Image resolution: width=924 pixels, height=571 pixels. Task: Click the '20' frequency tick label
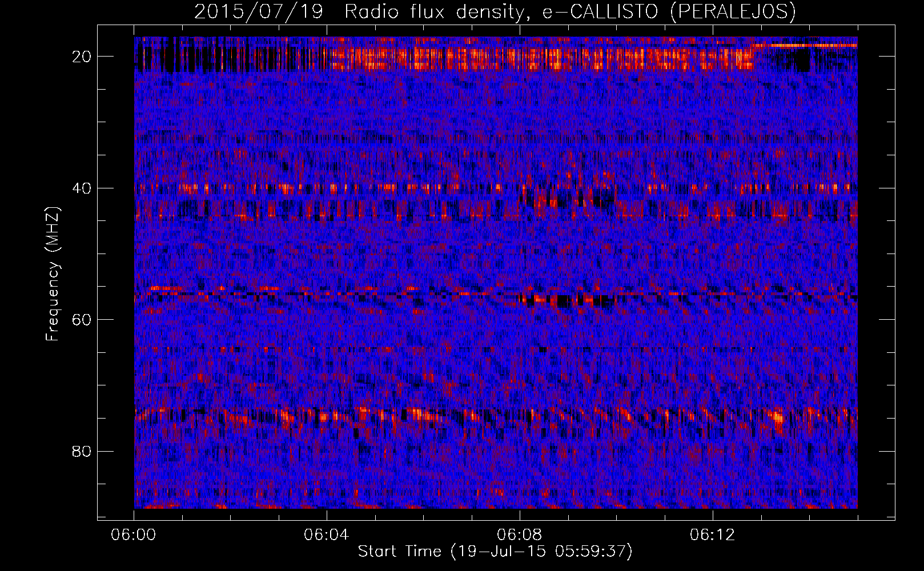[x=82, y=57]
